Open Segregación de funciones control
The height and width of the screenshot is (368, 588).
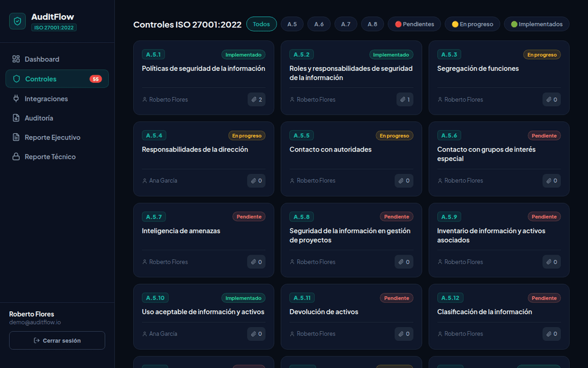[x=478, y=69]
